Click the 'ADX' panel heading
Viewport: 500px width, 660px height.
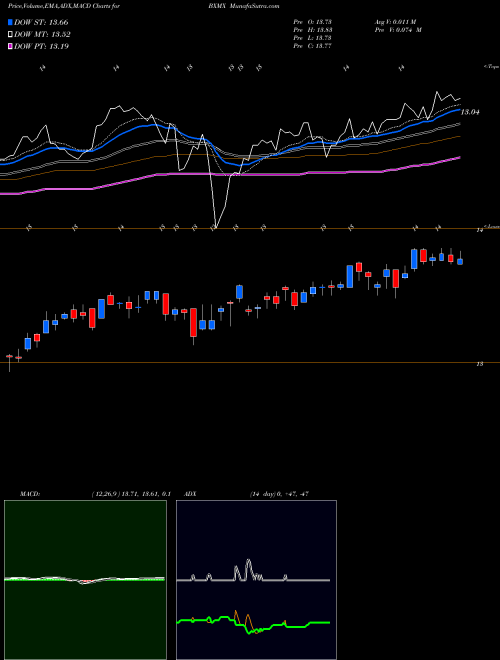pyautogui.click(x=190, y=494)
